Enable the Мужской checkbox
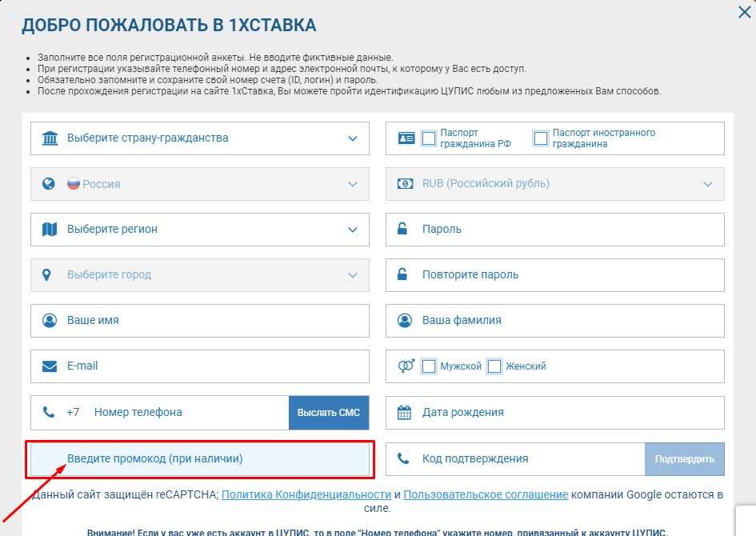756x536 pixels. pos(429,366)
